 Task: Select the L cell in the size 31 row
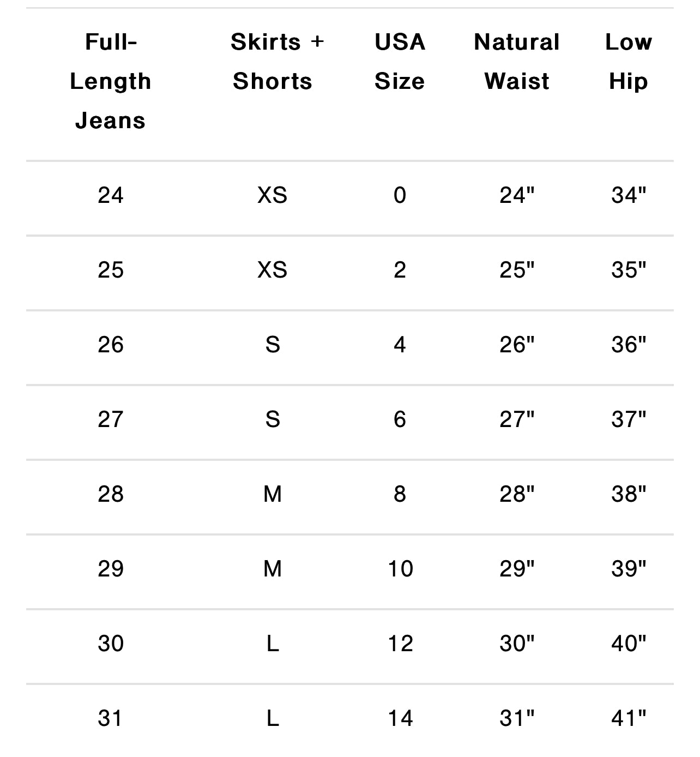[x=273, y=718]
